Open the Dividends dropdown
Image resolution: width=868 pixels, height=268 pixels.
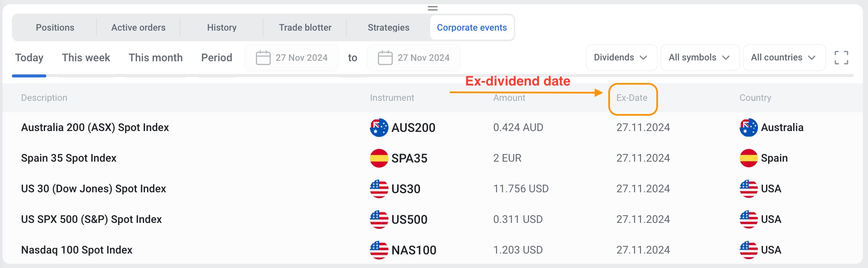[x=621, y=57]
